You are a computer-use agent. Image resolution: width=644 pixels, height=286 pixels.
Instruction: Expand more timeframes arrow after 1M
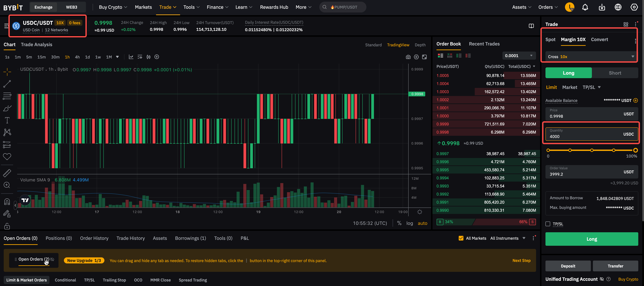pos(117,57)
